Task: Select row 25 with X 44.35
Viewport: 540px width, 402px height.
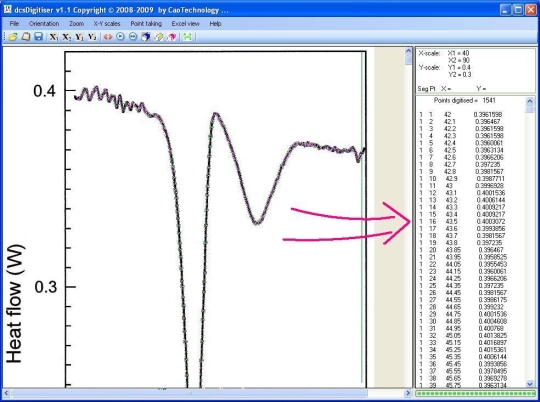Action: coord(461,286)
